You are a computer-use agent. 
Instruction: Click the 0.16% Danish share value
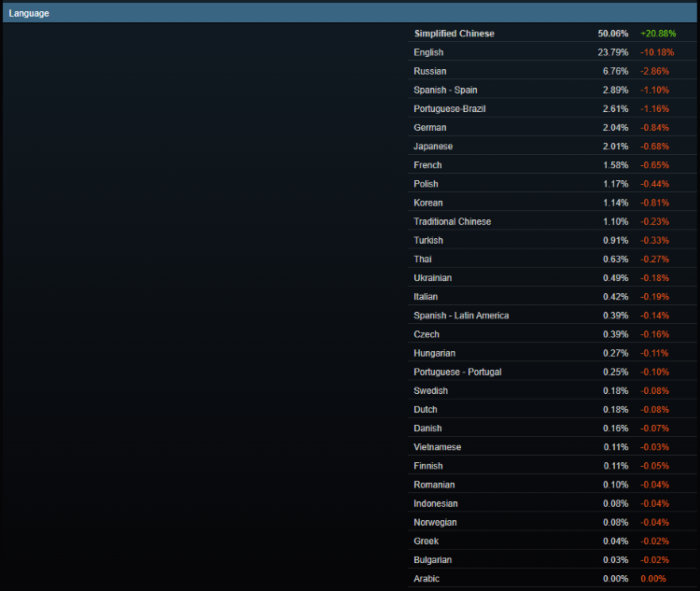pos(616,428)
